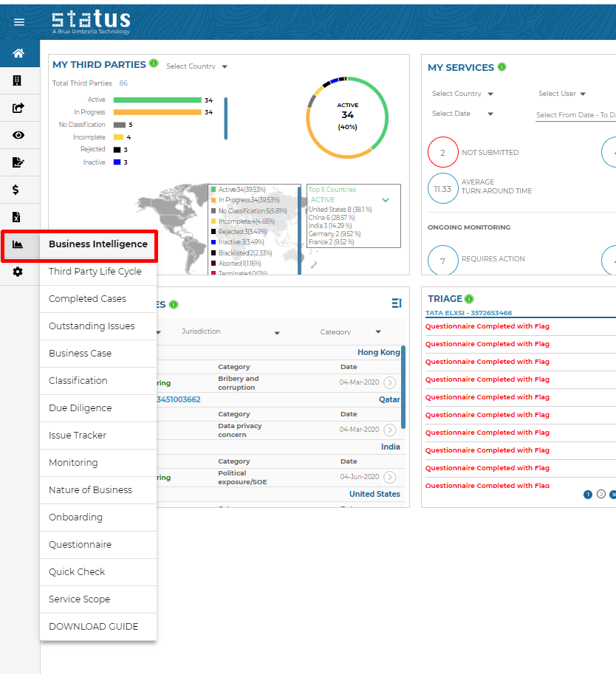Click the share arrow sidebar icon
Viewport: 616px width, 674px height.
(18, 108)
